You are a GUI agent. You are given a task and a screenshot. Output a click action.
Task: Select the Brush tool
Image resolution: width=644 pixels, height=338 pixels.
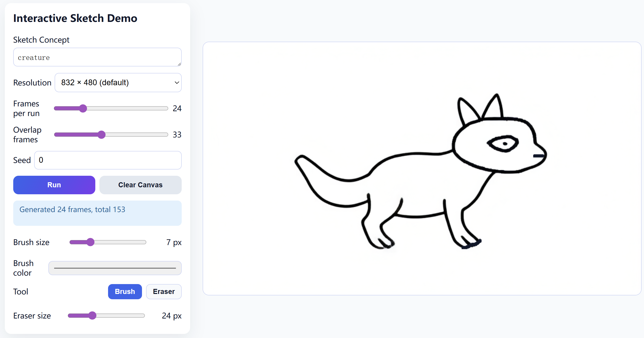(x=125, y=291)
